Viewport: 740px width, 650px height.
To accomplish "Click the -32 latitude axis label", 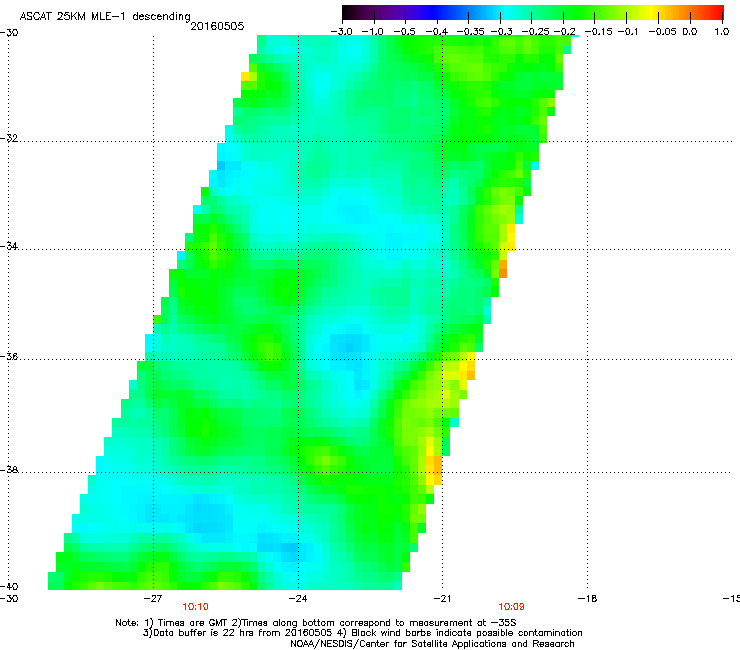I will click(x=9, y=139).
